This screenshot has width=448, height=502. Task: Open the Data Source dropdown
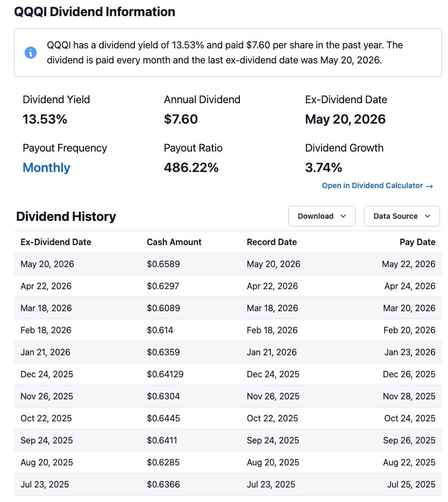coord(402,217)
